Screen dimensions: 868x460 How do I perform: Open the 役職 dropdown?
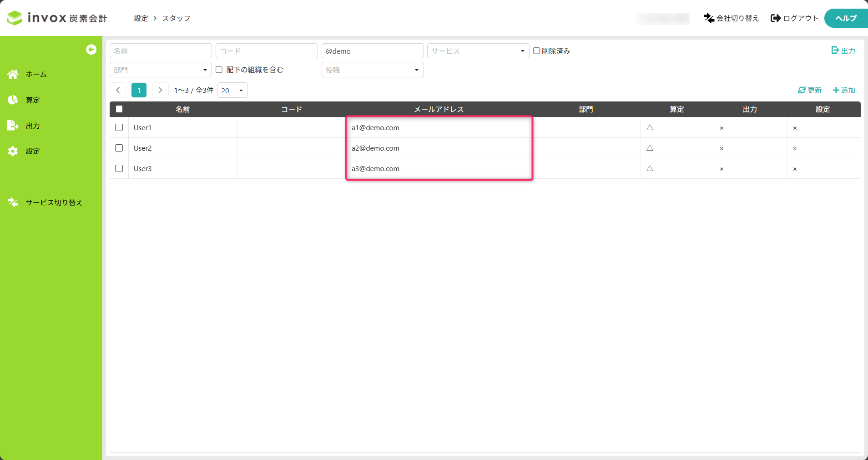[x=373, y=70]
